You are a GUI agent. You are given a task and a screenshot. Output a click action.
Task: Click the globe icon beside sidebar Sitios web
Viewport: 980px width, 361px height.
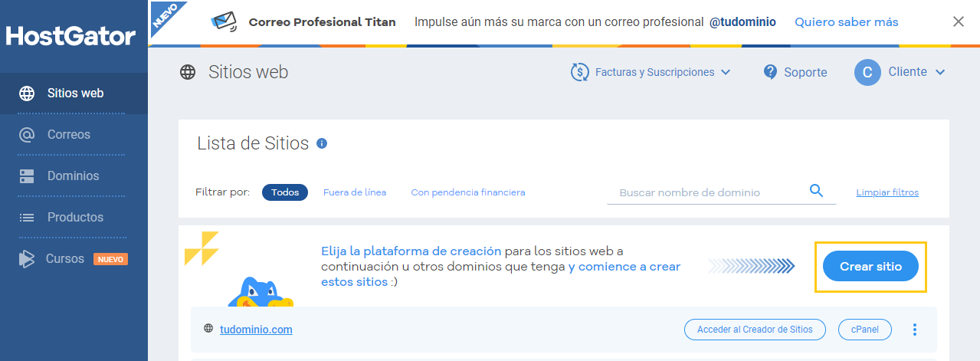[27, 94]
